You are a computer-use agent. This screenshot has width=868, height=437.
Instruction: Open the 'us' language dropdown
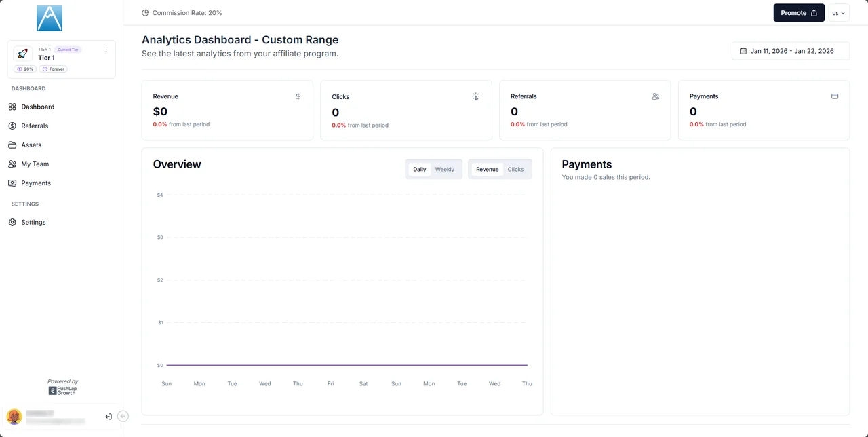(839, 13)
